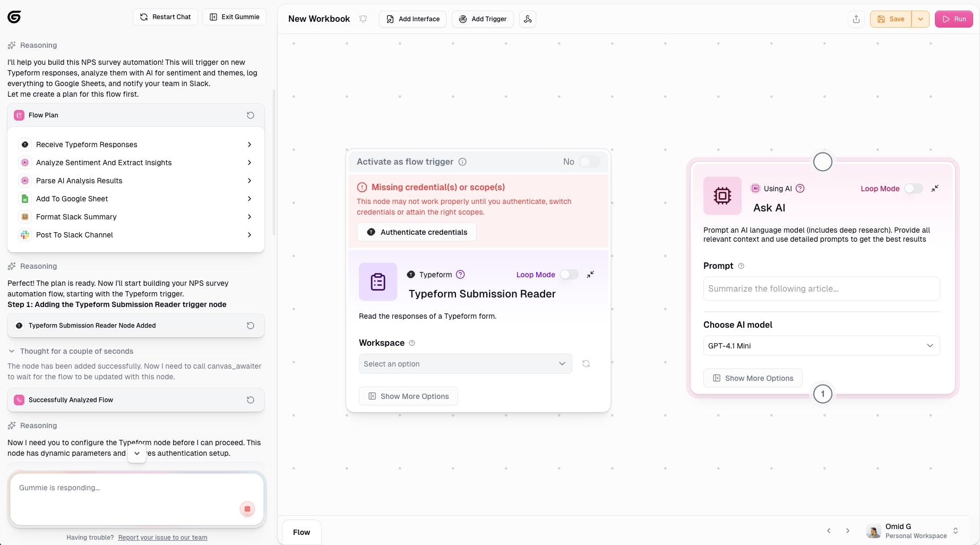This screenshot has height=545, width=980.
Task: Click the Ask AI chip icon
Action: click(x=723, y=195)
